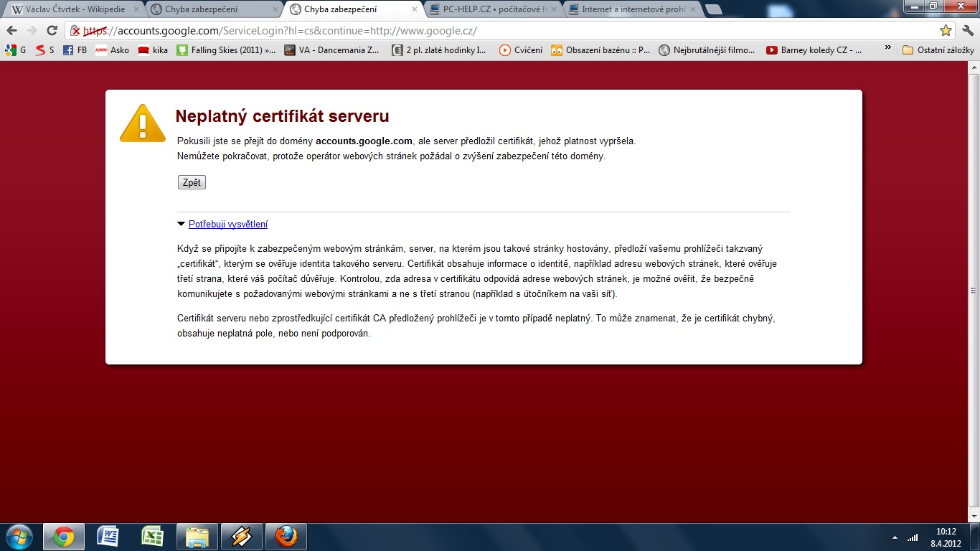The height and width of the screenshot is (551, 980).
Task: Open a new tab with the new-tab button
Action: [713, 9]
